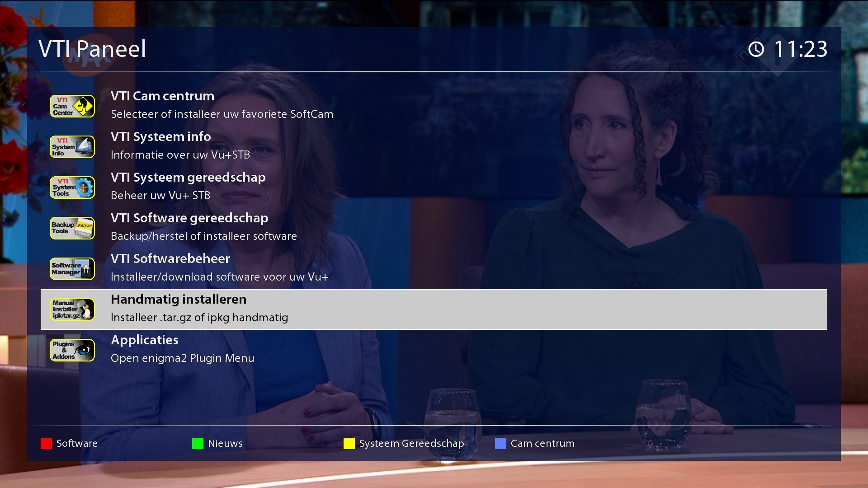Click the VTI Paneel title text
This screenshot has height=488, width=868.
coord(92,49)
